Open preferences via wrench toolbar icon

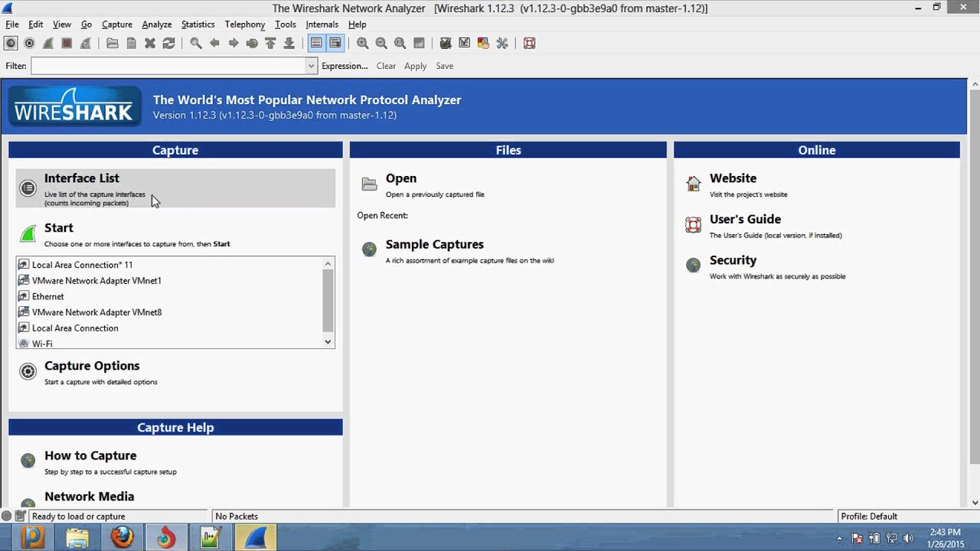(x=502, y=44)
